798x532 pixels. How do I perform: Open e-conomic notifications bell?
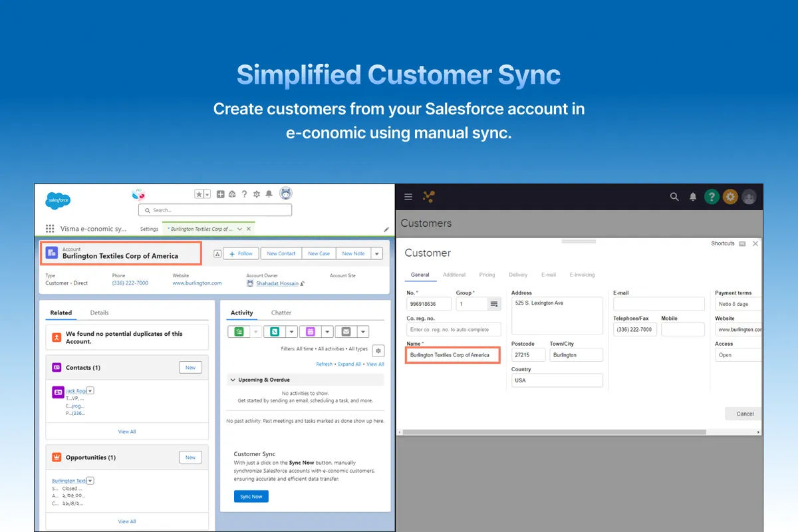(x=693, y=197)
